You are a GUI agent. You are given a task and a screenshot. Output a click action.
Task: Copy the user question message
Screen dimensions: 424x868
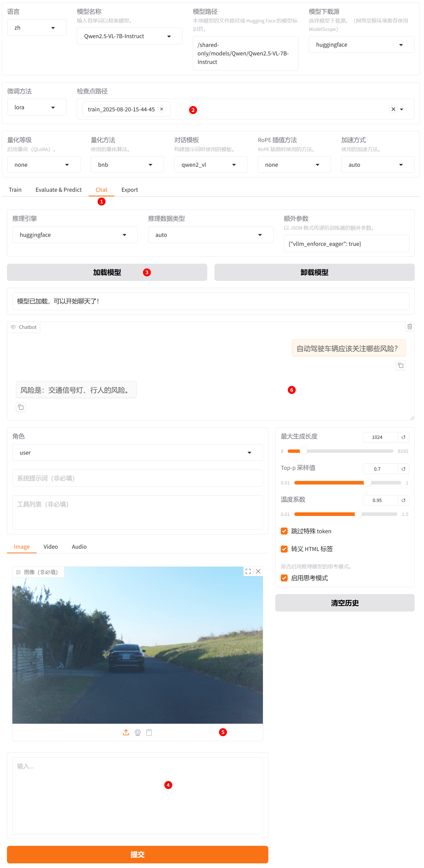(400, 366)
